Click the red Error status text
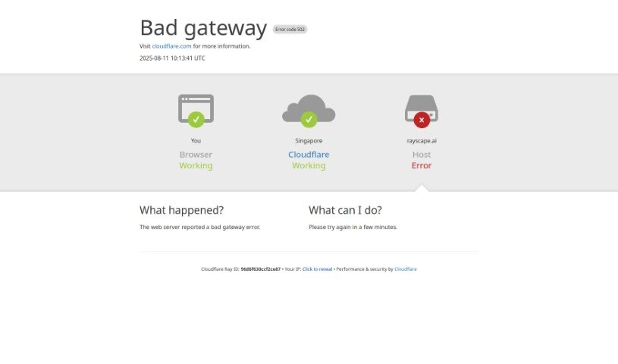Screen dimensions: 618x364 click(422, 165)
